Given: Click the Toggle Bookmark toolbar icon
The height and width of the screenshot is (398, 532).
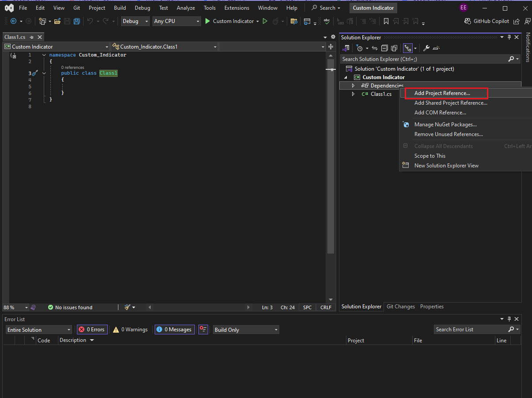Looking at the screenshot, I should click(x=386, y=21).
